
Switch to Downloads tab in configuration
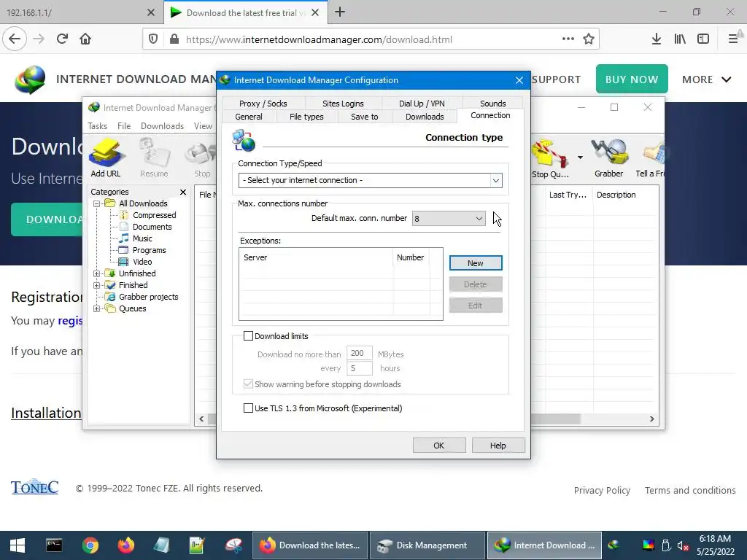(x=425, y=117)
